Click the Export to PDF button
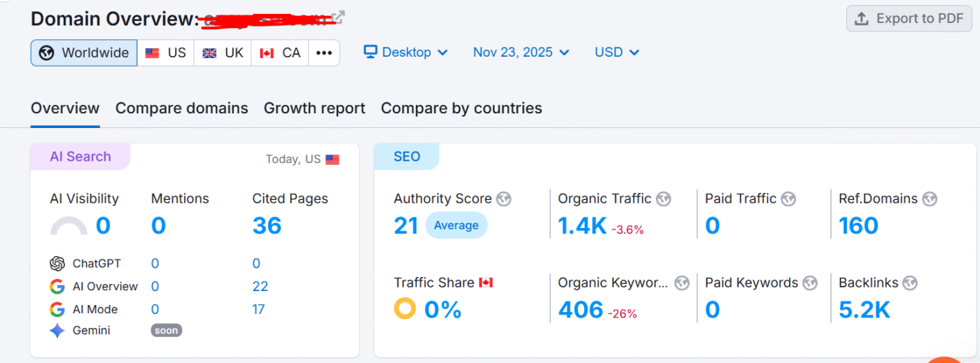 909,19
